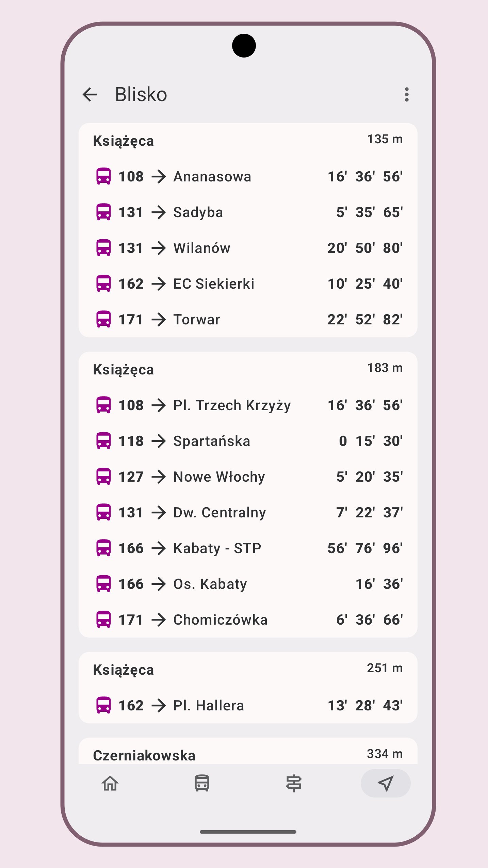Tap bus icon for line 108 Ananasowa

103,176
